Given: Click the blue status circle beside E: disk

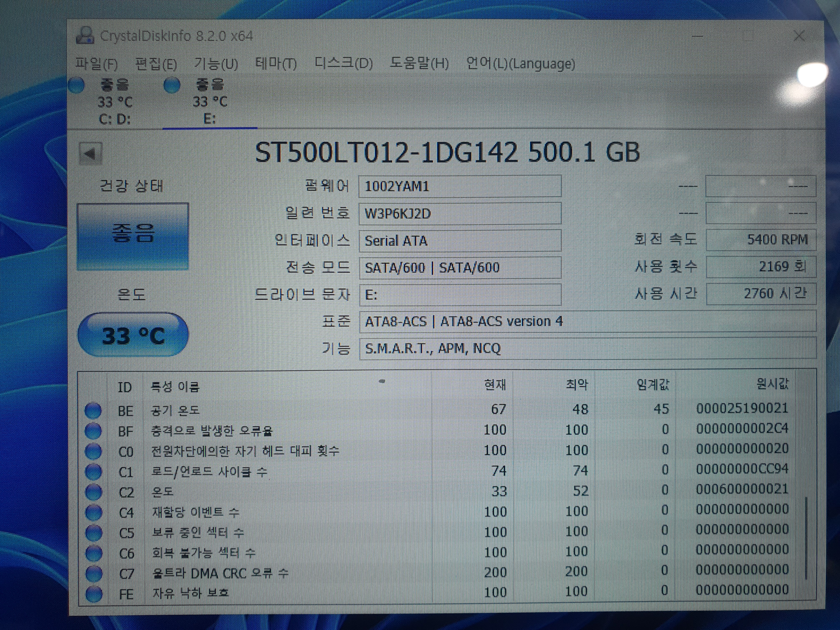Looking at the screenshot, I should 172,85.
